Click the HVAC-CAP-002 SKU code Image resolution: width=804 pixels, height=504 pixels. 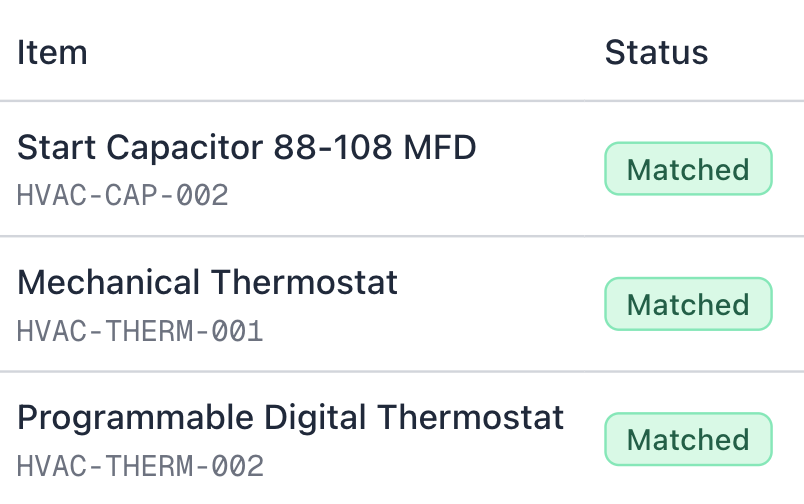pyautogui.click(x=123, y=195)
